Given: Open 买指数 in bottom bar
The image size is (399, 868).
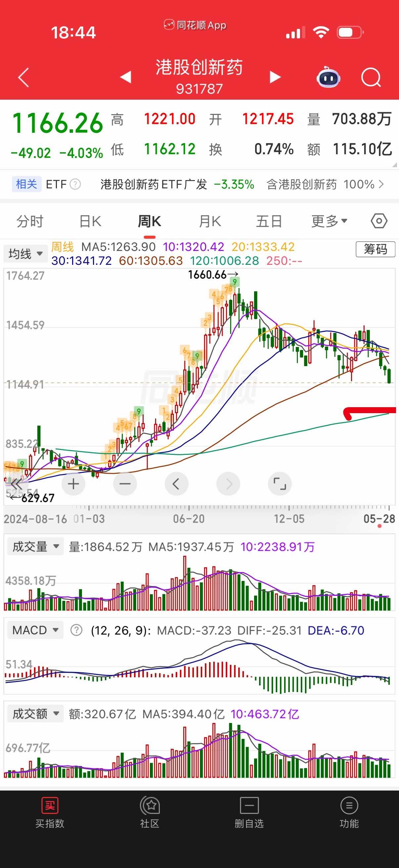Looking at the screenshot, I should [x=50, y=813].
